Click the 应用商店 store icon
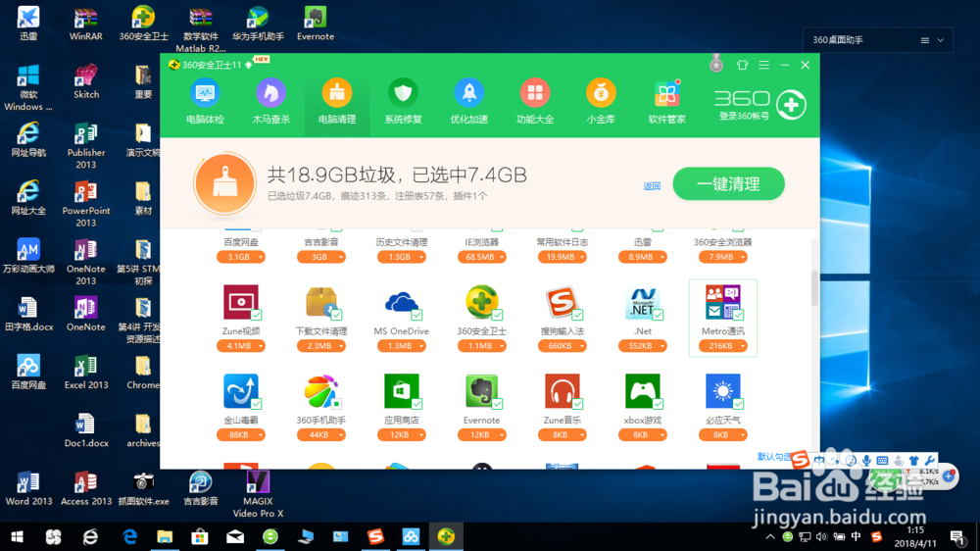The height and width of the screenshot is (551, 980). click(401, 391)
